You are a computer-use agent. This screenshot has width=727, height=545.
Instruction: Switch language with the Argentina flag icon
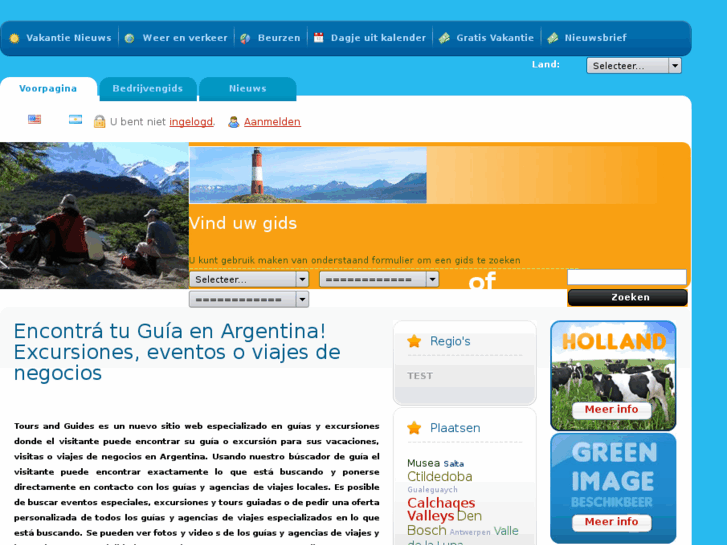[x=75, y=119]
